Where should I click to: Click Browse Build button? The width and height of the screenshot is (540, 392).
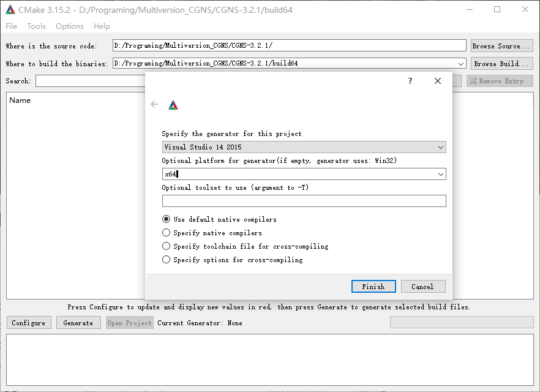502,64
